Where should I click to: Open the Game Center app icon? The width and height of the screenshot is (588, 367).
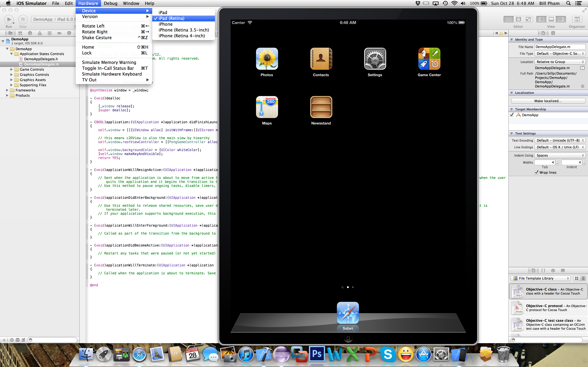click(x=429, y=59)
